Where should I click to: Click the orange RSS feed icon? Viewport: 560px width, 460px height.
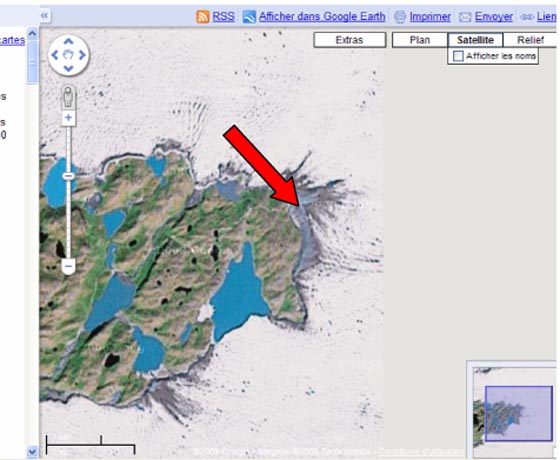tap(202, 17)
